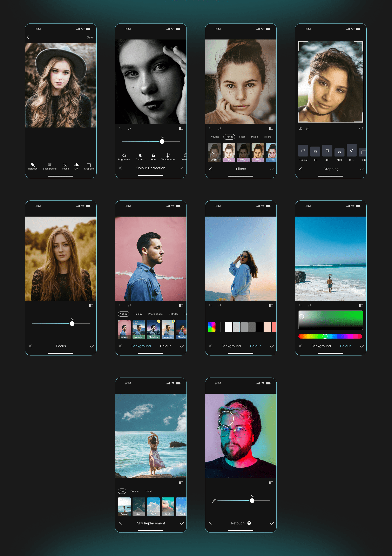Switch to Background tab on colour swatches screen
This screenshot has width=392, height=556.
pyautogui.click(x=231, y=346)
